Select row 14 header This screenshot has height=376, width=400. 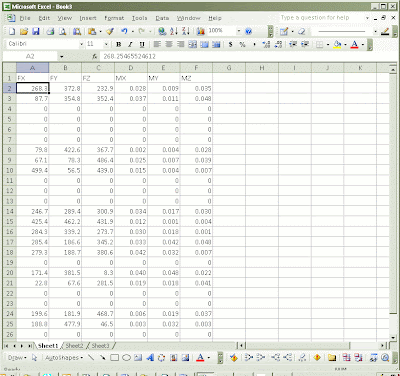(10, 211)
